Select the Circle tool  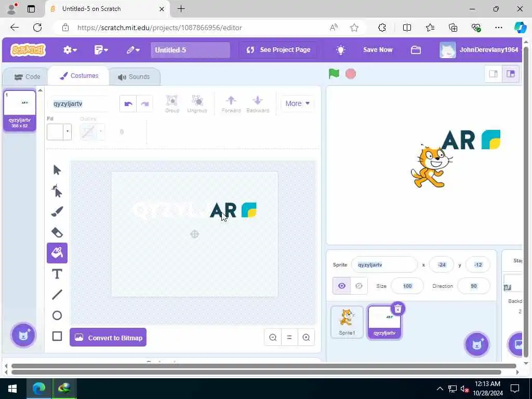pyautogui.click(x=57, y=315)
